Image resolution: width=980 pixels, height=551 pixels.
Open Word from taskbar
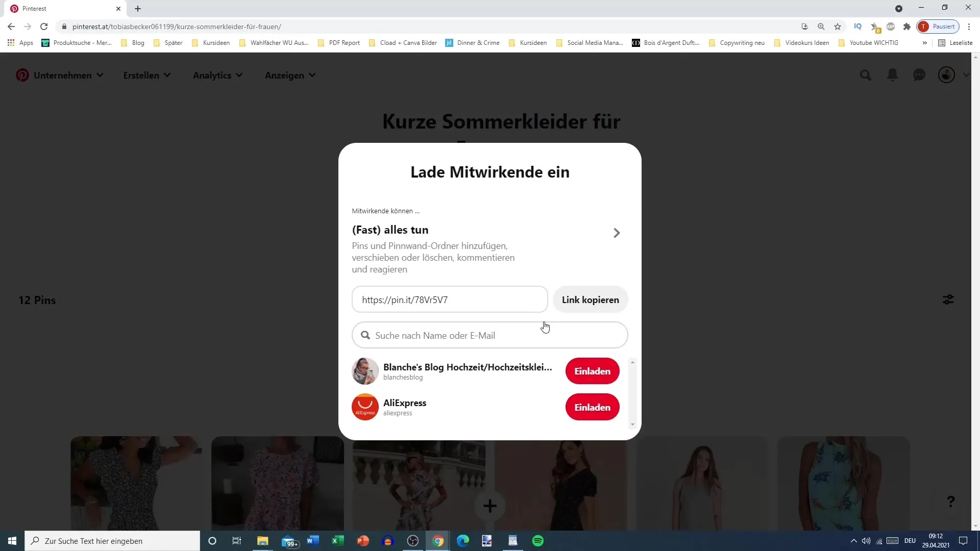click(313, 541)
